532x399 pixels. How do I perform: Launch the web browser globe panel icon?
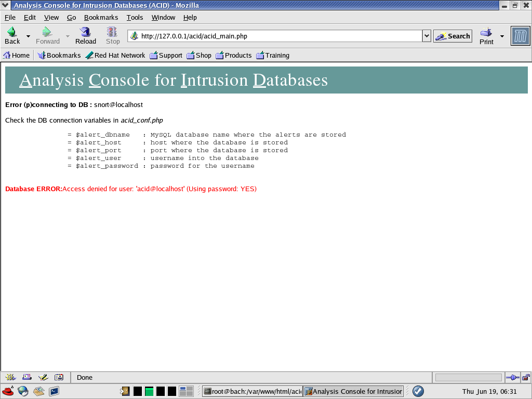click(23, 391)
